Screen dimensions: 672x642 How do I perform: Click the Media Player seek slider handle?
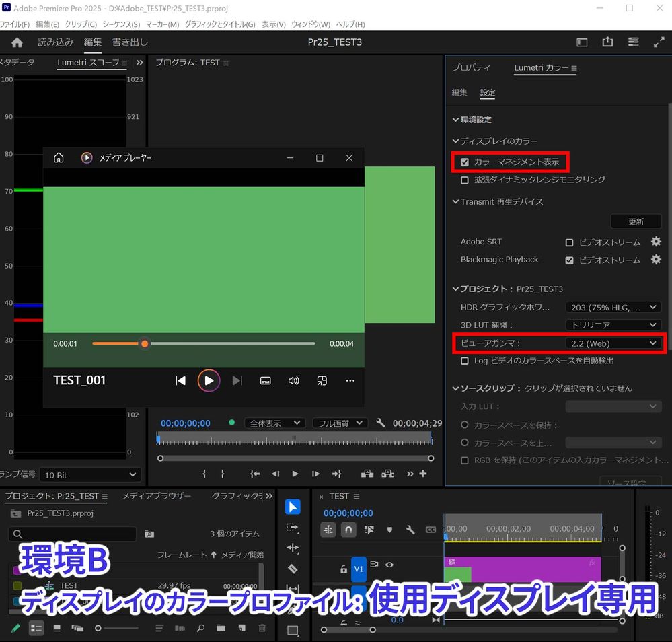pyautogui.click(x=144, y=344)
